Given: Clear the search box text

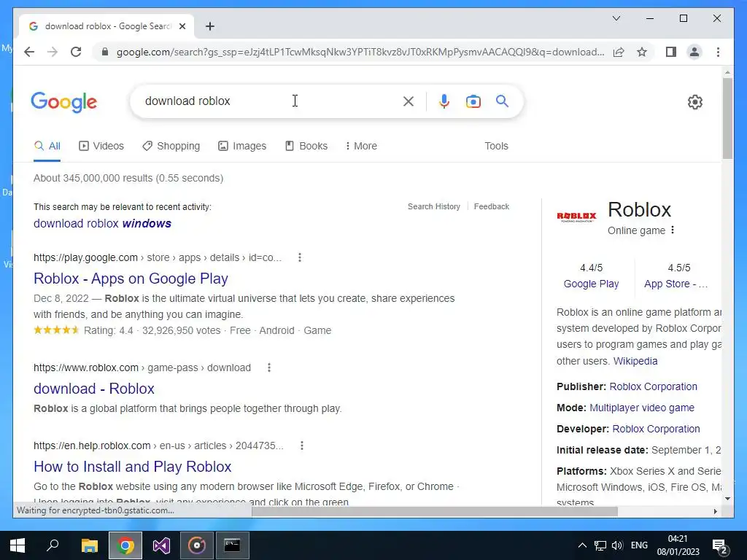Looking at the screenshot, I should click(x=409, y=101).
